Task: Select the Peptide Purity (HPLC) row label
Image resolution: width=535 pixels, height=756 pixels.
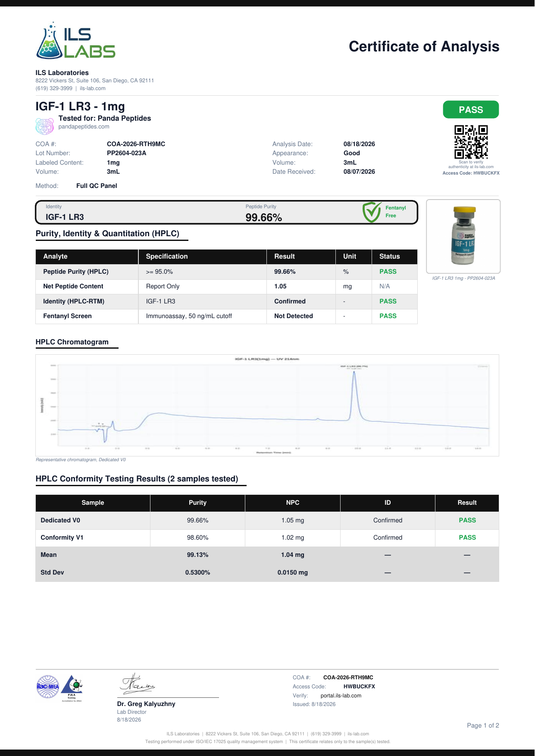Action: click(x=76, y=272)
